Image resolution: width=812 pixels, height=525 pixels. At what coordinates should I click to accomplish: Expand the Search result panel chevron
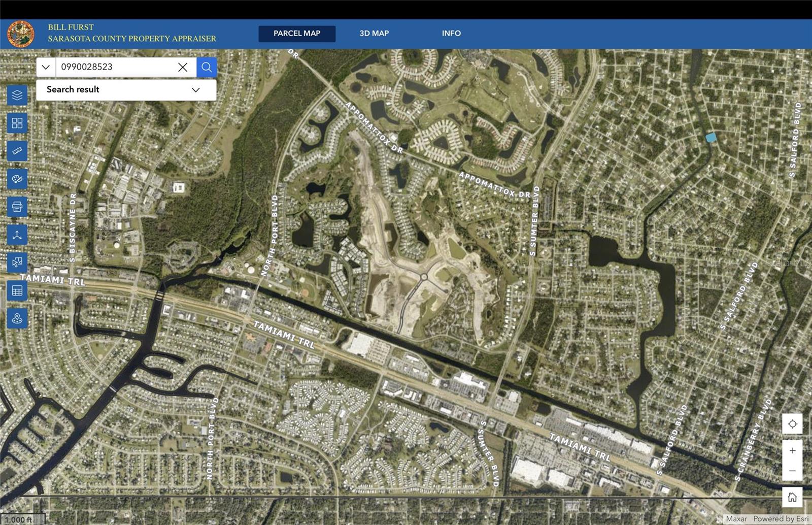coord(196,90)
